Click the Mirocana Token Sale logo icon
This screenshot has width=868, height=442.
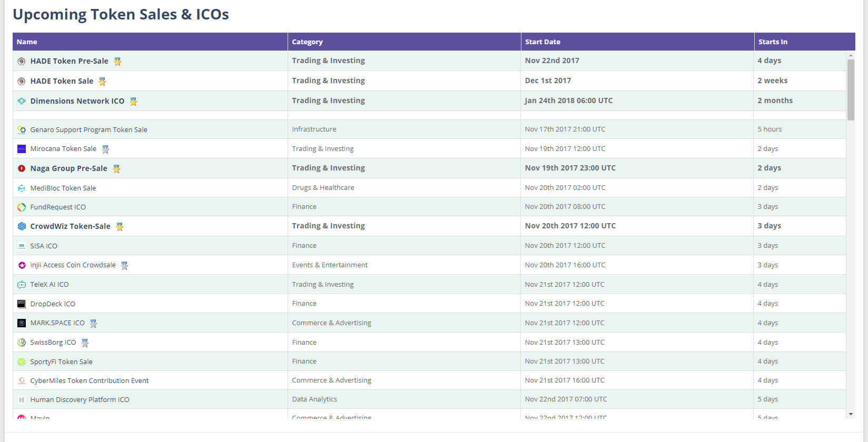point(22,149)
